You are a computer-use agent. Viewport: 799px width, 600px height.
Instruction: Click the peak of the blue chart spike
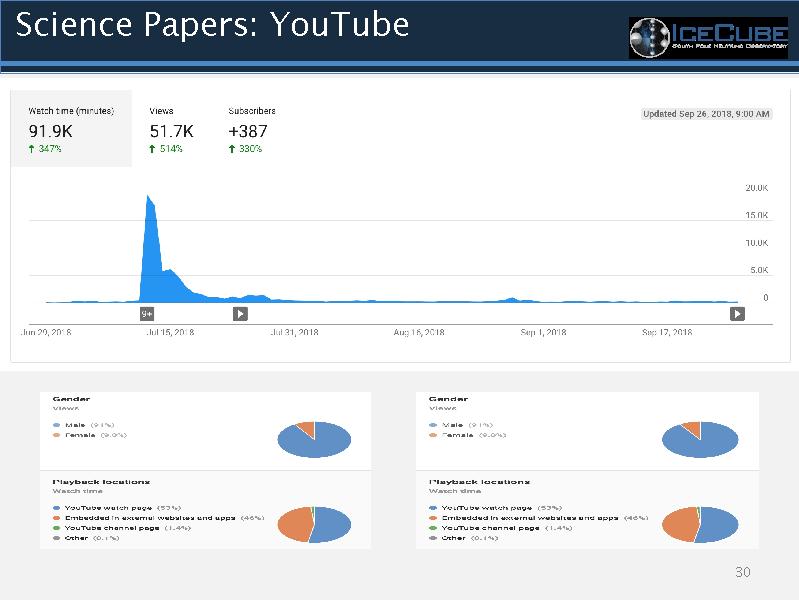tap(149, 196)
